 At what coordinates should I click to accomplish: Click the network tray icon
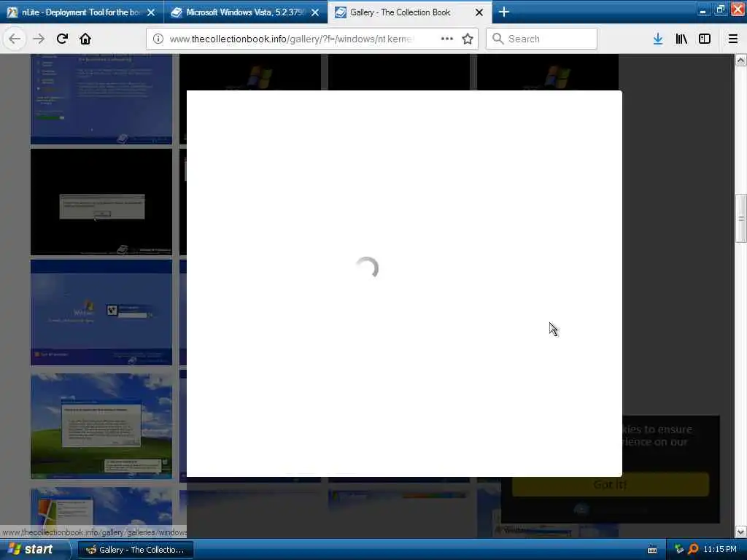click(679, 550)
